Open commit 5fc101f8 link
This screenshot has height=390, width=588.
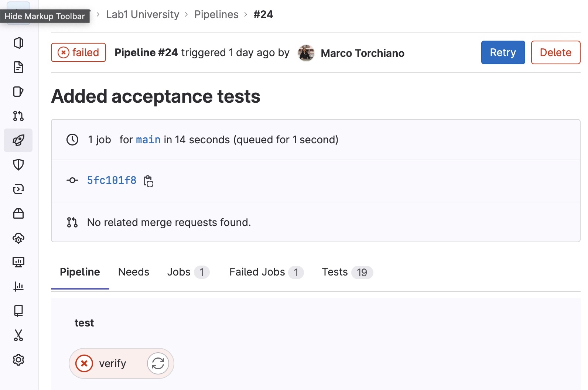tap(112, 181)
